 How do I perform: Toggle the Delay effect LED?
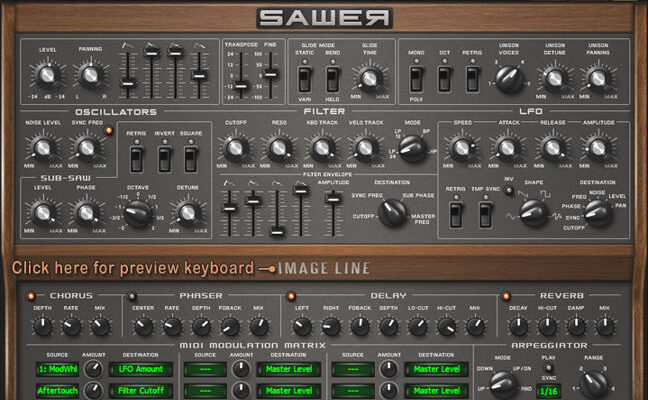pos(291,296)
